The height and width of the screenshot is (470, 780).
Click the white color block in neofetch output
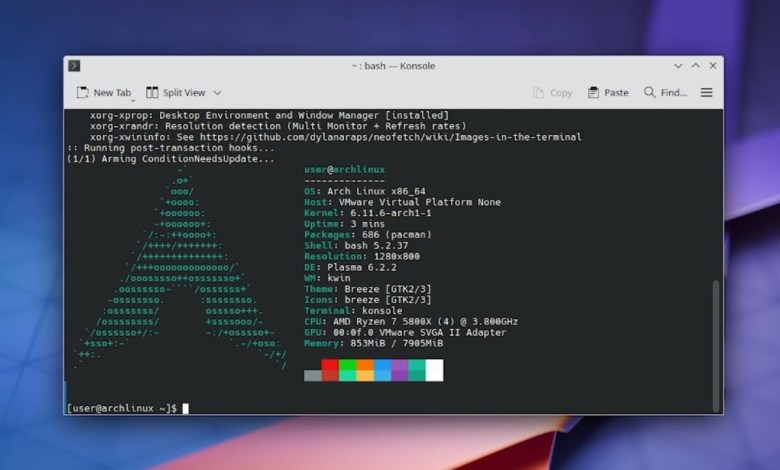pyautogui.click(x=434, y=370)
